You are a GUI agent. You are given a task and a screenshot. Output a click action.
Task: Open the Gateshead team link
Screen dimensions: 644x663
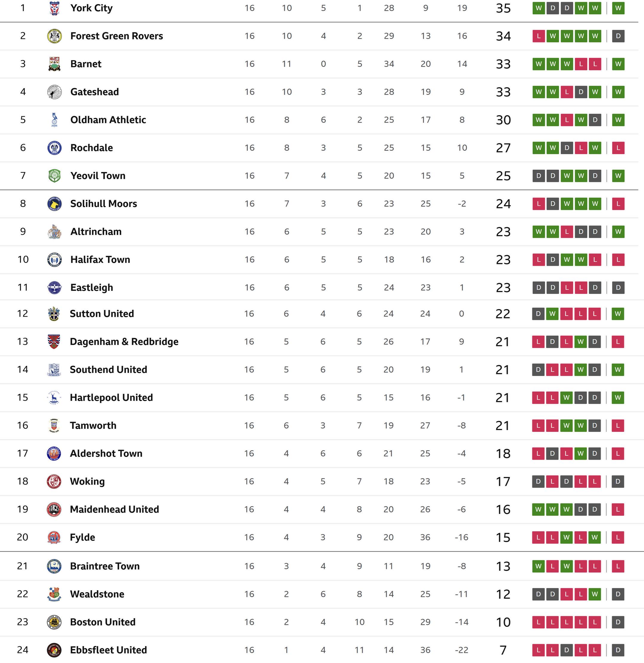click(94, 92)
